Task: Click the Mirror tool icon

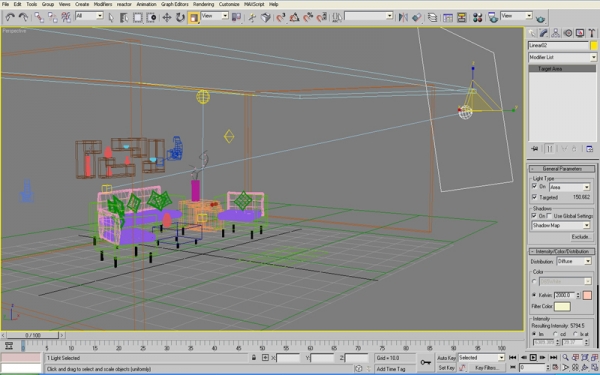Action: [403, 17]
